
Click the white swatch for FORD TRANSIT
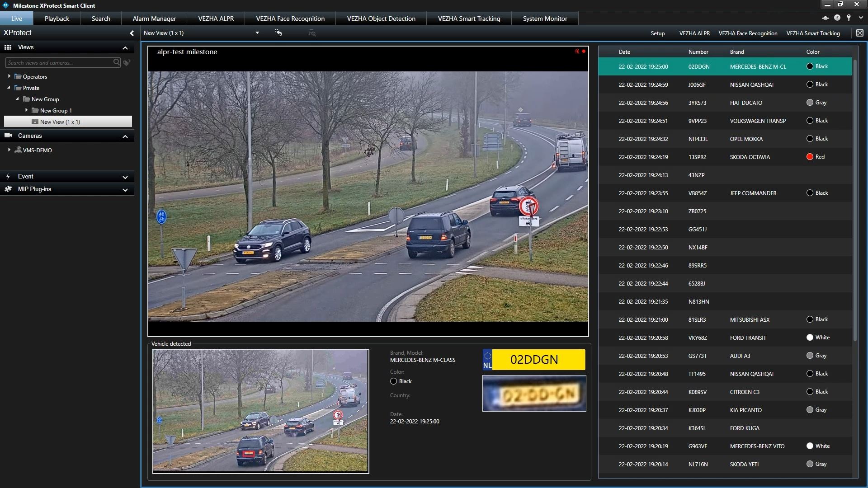coord(810,338)
